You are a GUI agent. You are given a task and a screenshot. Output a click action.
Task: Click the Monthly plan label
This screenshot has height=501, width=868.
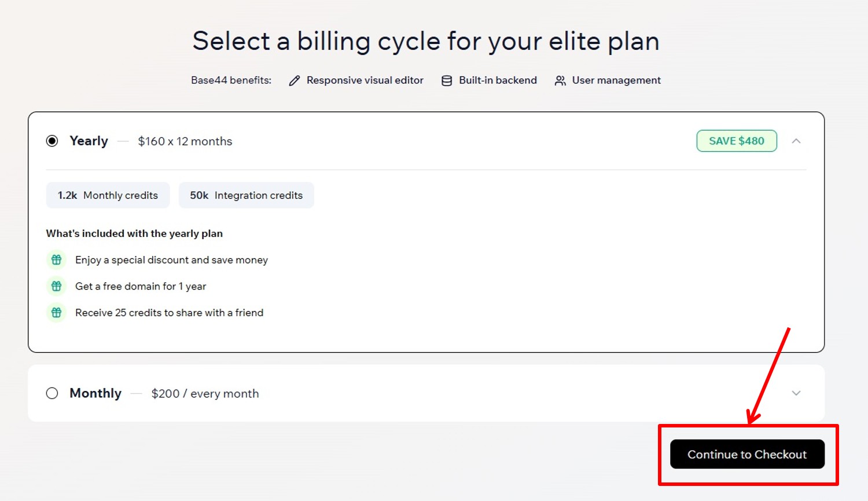point(95,393)
